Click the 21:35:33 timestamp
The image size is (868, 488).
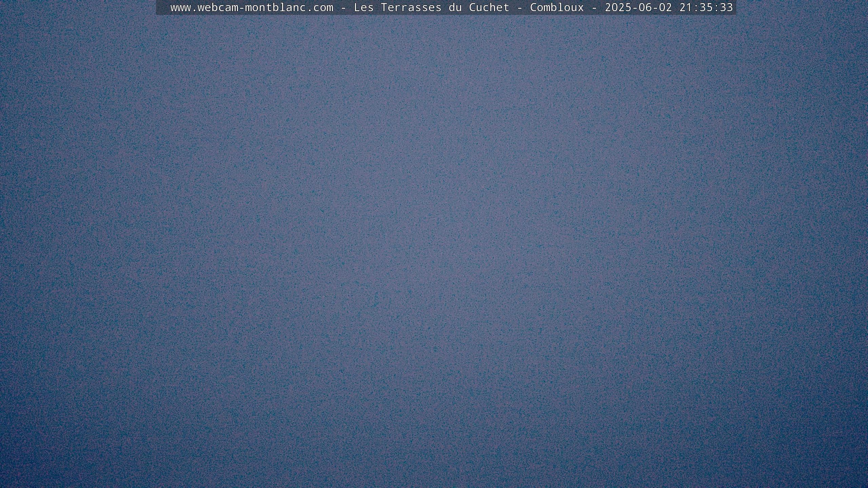click(706, 7)
